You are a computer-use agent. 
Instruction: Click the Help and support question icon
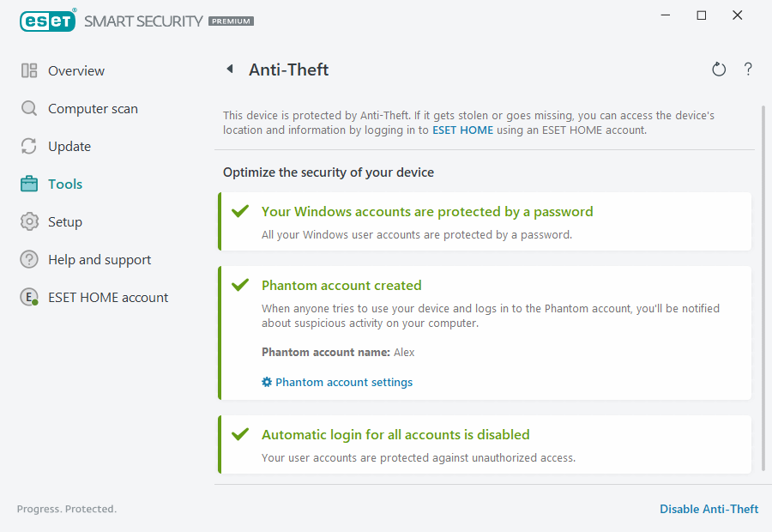pos(27,259)
